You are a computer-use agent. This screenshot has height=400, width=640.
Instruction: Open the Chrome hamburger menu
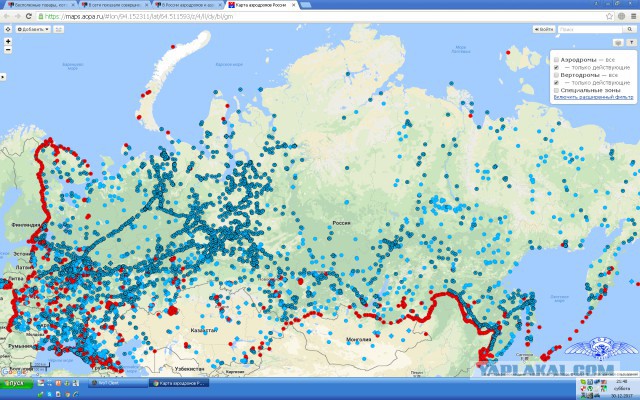pos(634,16)
